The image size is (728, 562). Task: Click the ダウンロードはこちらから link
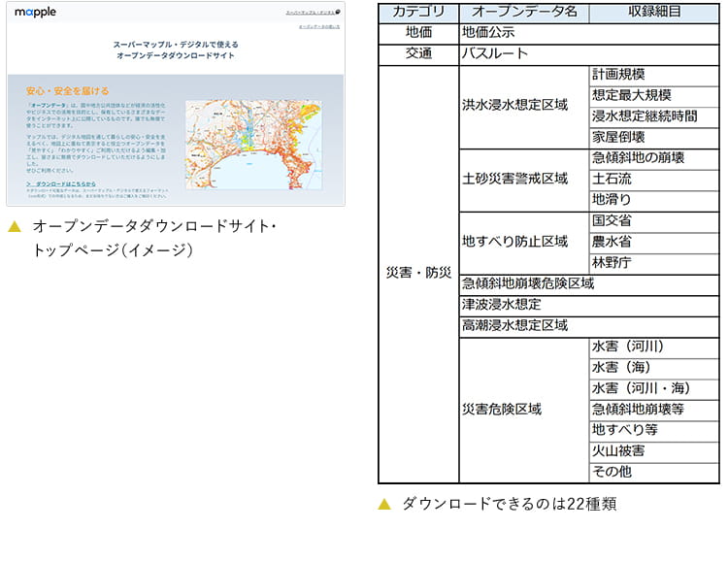(x=61, y=183)
